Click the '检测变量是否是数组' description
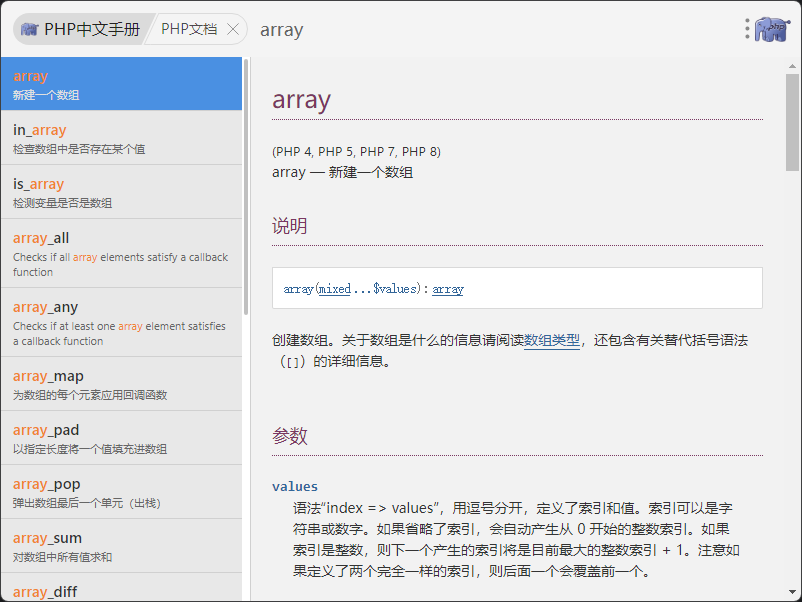The height and width of the screenshot is (602, 802). point(62,204)
